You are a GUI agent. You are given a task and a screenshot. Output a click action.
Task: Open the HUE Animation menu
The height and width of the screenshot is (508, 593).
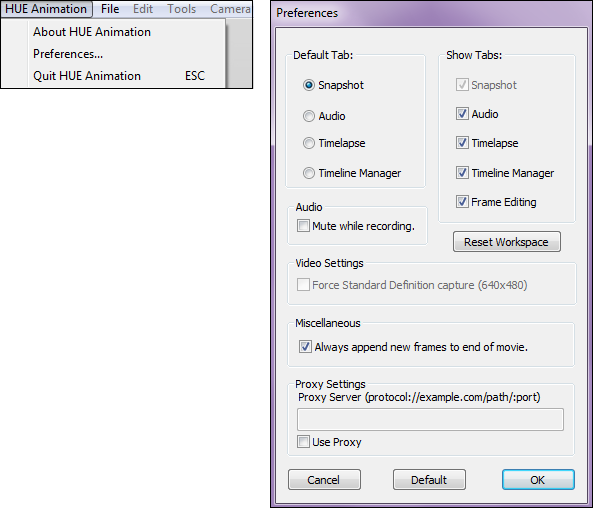click(46, 9)
